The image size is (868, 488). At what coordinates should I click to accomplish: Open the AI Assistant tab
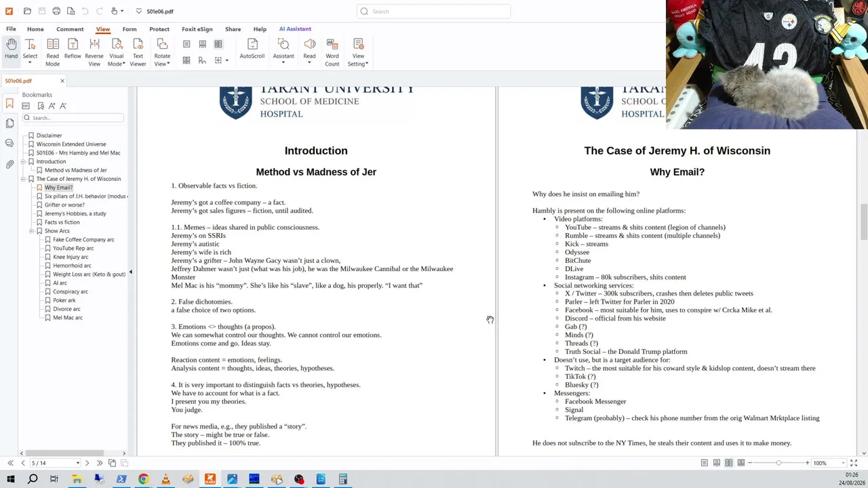295,29
